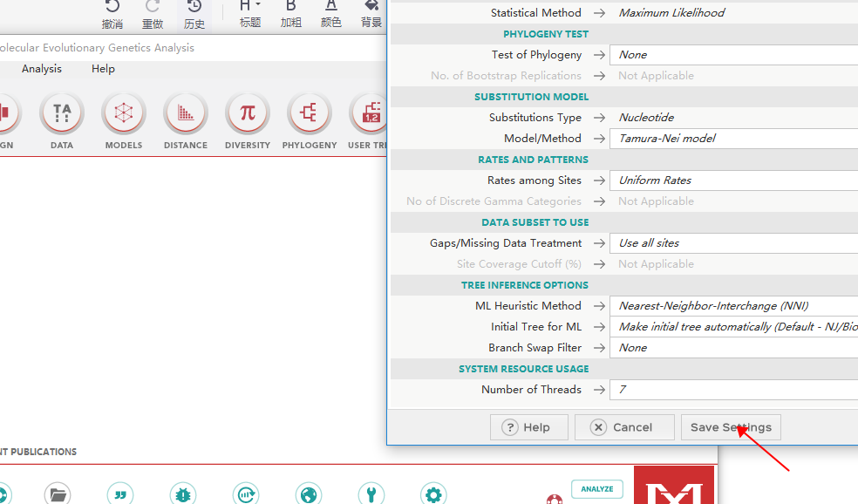
Task: Click the globe website icon
Action: click(309, 494)
